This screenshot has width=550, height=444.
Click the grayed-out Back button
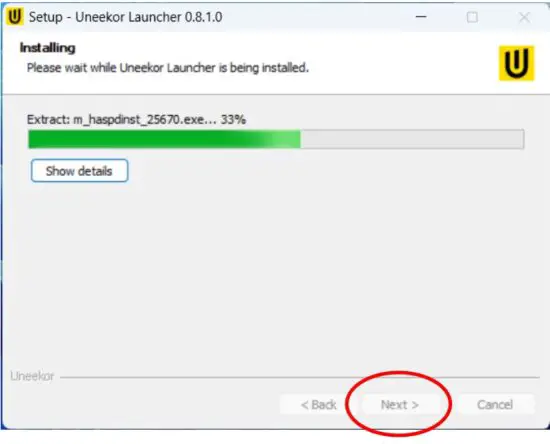tap(318, 405)
